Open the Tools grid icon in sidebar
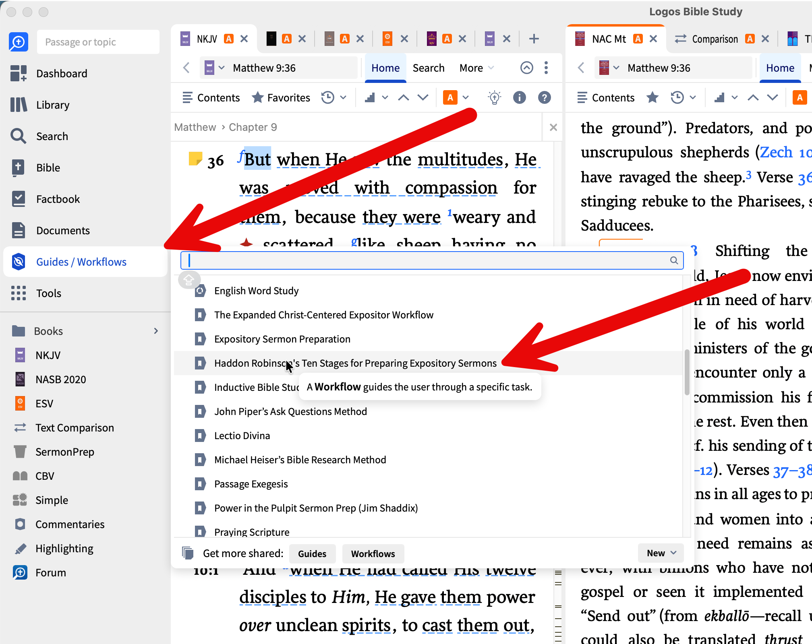 pos(19,293)
